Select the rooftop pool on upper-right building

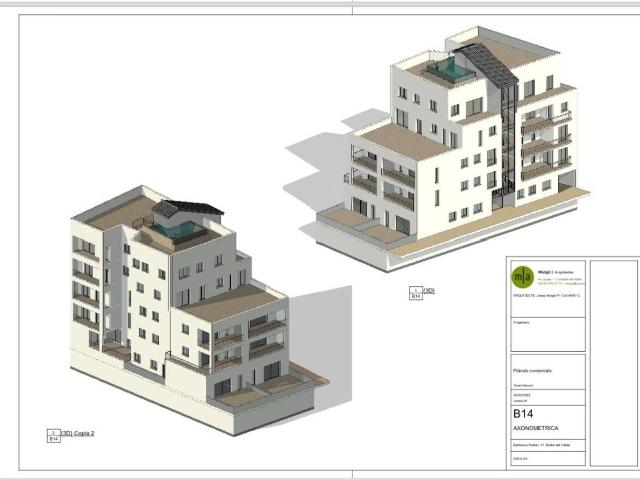coord(451,69)
